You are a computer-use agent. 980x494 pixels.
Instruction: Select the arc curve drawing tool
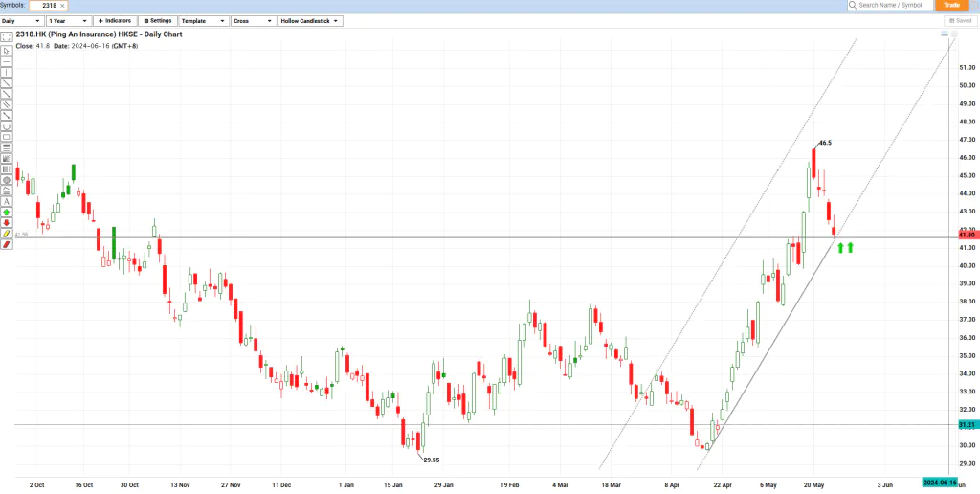tap(7, 125)
